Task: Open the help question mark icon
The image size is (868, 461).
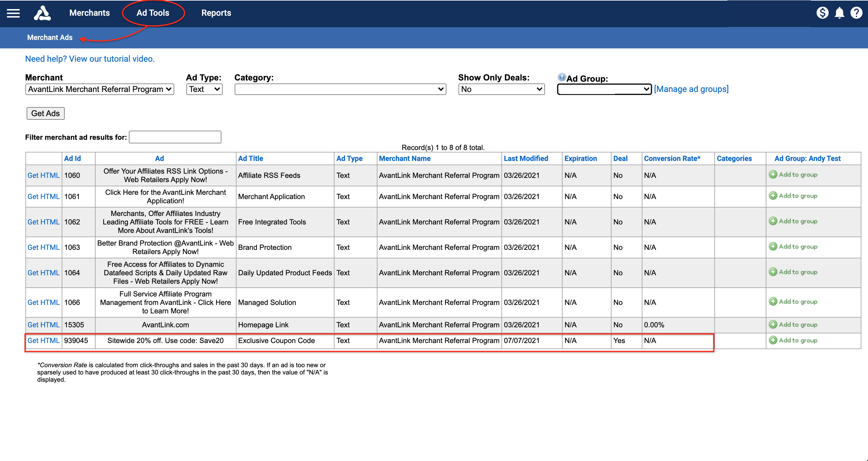Action: [x=856, y=13]
